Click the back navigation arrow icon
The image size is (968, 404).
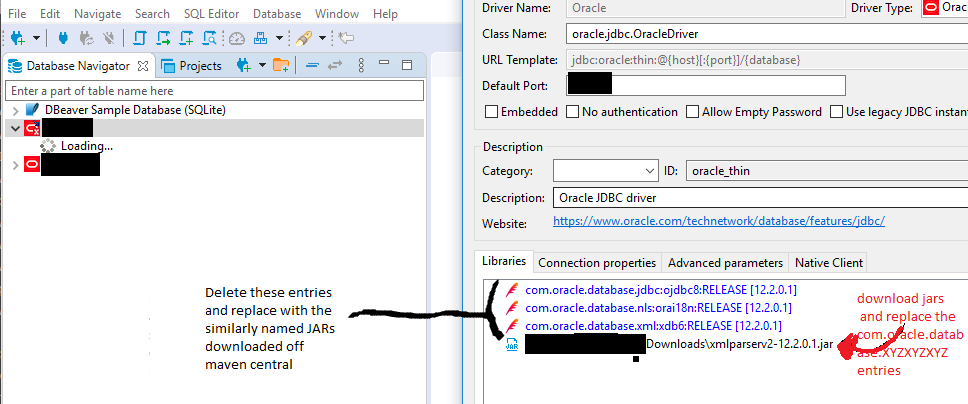[x=346, y=38]
